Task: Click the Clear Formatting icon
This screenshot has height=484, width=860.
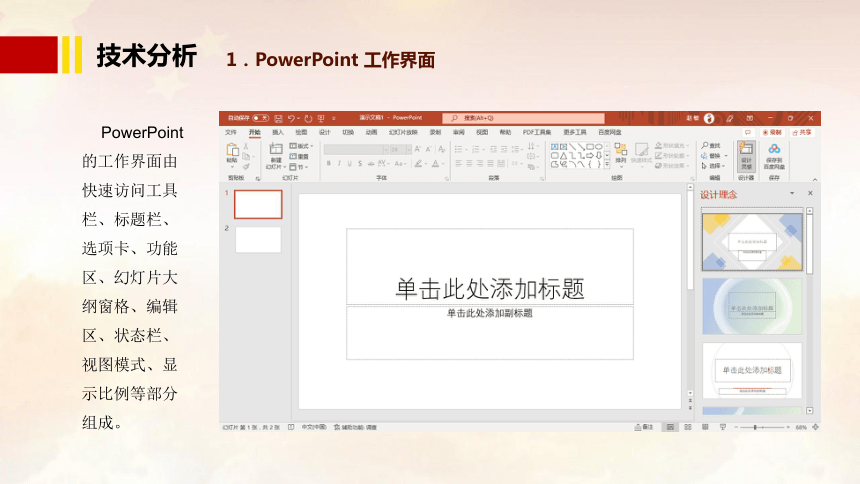Action: (x=442, y=149)
